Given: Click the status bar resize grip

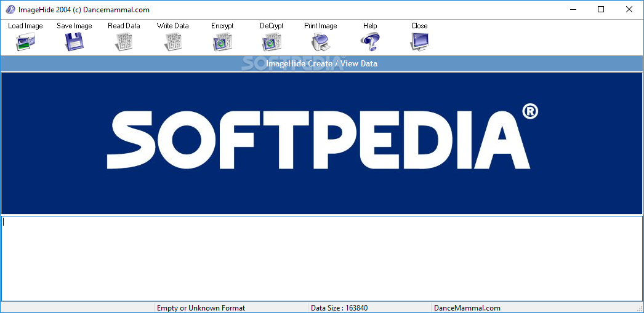Looking at the screenshot, I should click(638, 308).
